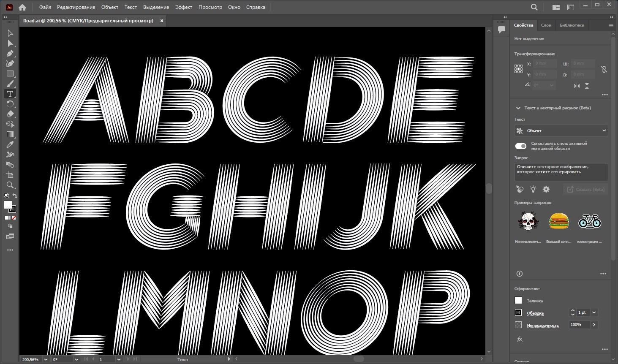Click the underlined 'Непрозрачность' link

542,325
